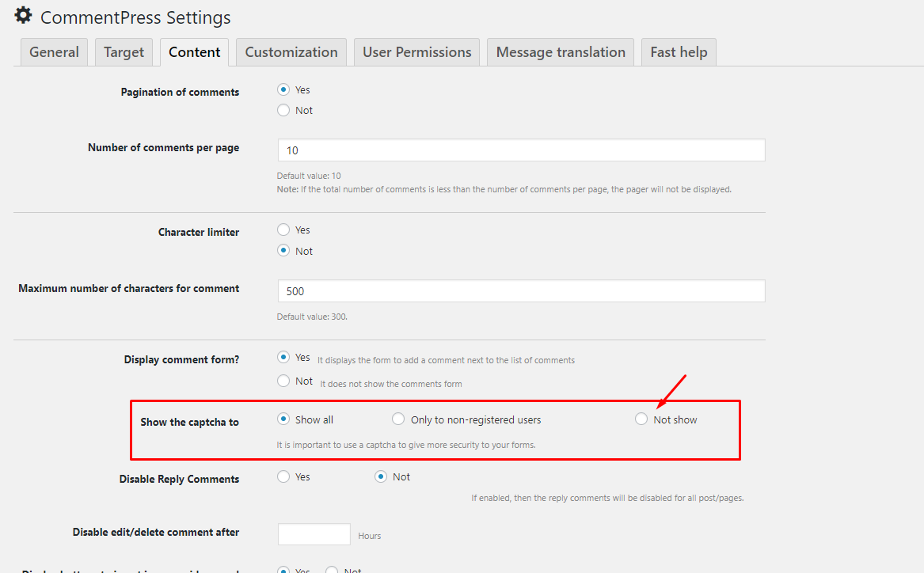This screenshot has width=924, height=573.
Task: Enable Character limiter with Yes
Action: tap(283, 230)
